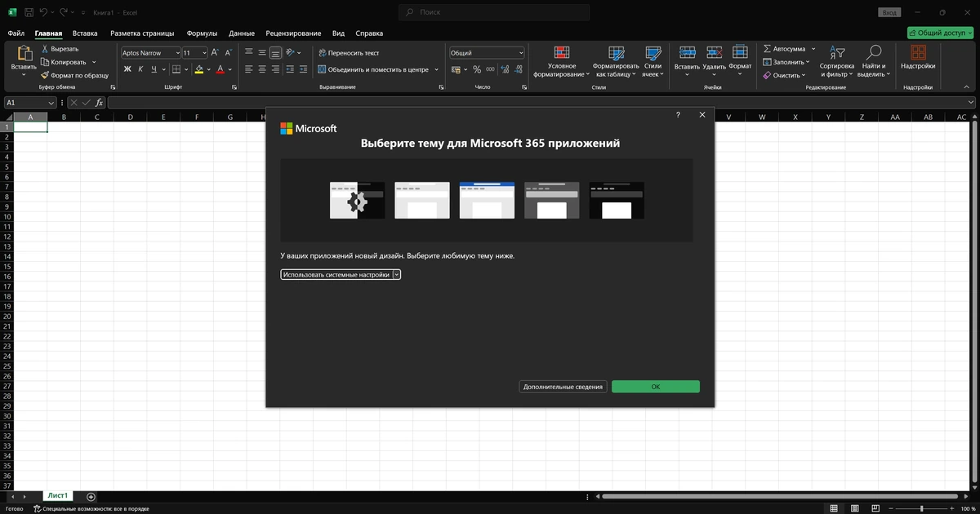This screenshot has width=980, height=514.
Task: Toggle underline (Ч) formatting
Action: [154, 69]
